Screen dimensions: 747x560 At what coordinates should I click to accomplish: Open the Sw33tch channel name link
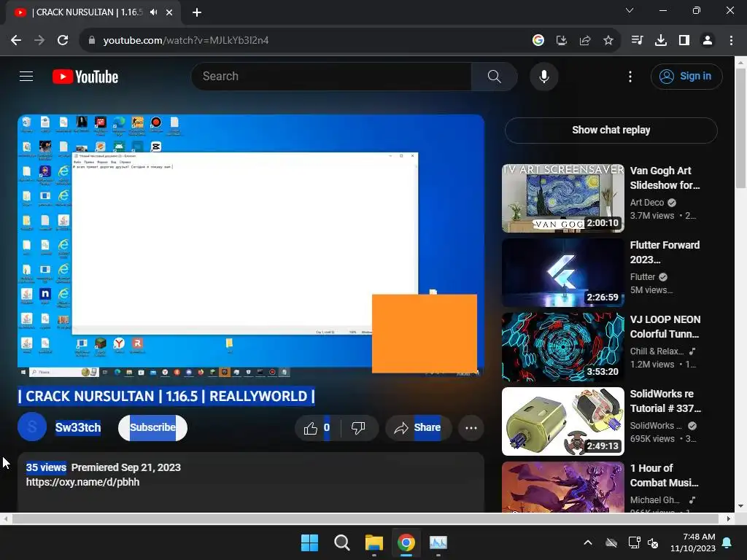tap(77, 427)
